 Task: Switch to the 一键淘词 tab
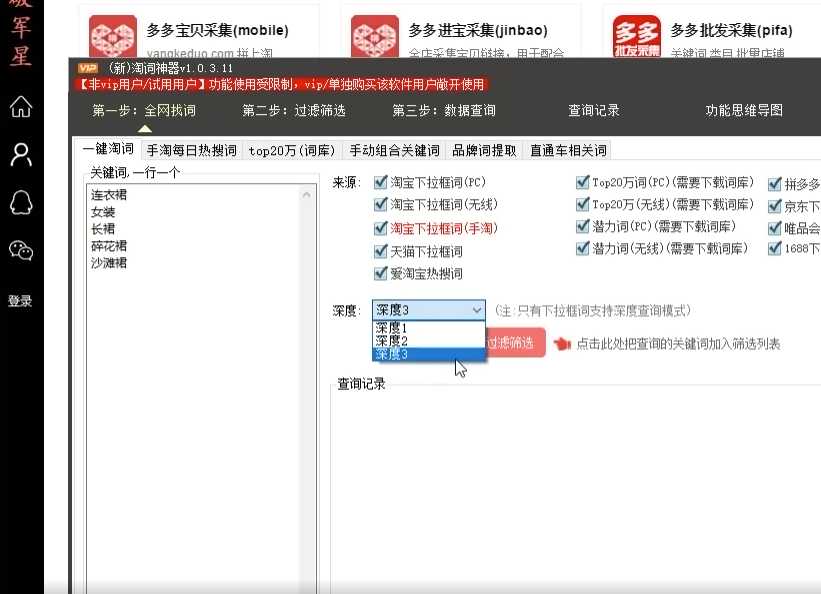pyautogui.click(x=108, y=149)
